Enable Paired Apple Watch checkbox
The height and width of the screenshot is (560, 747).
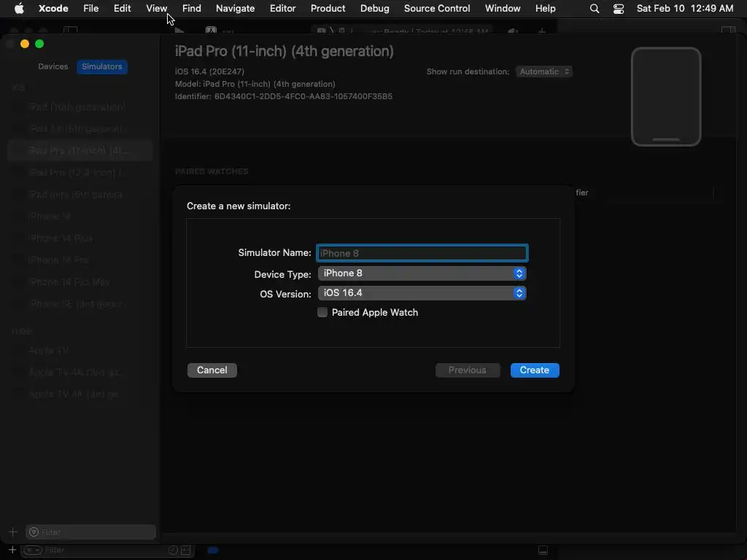pyautogui.click(x=322, y=312)
